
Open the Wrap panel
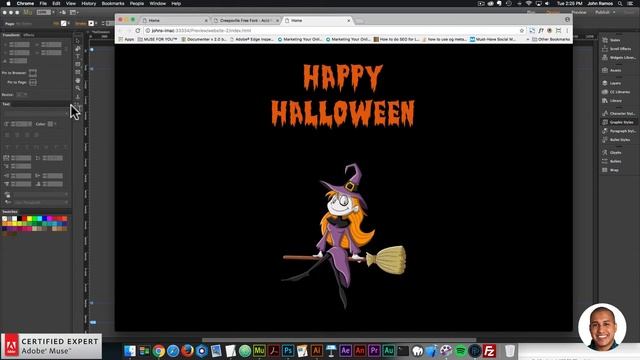[x=610, y=170]
